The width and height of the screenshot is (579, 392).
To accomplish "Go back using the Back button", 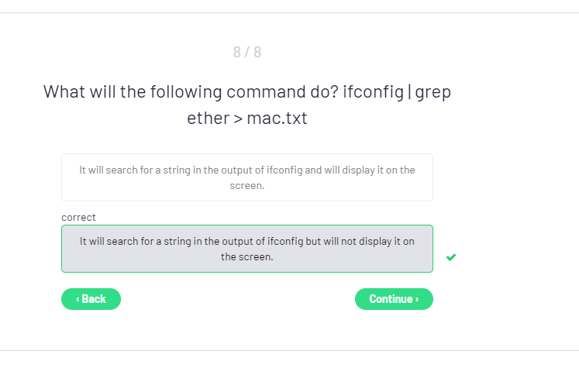I will [91, 299].
